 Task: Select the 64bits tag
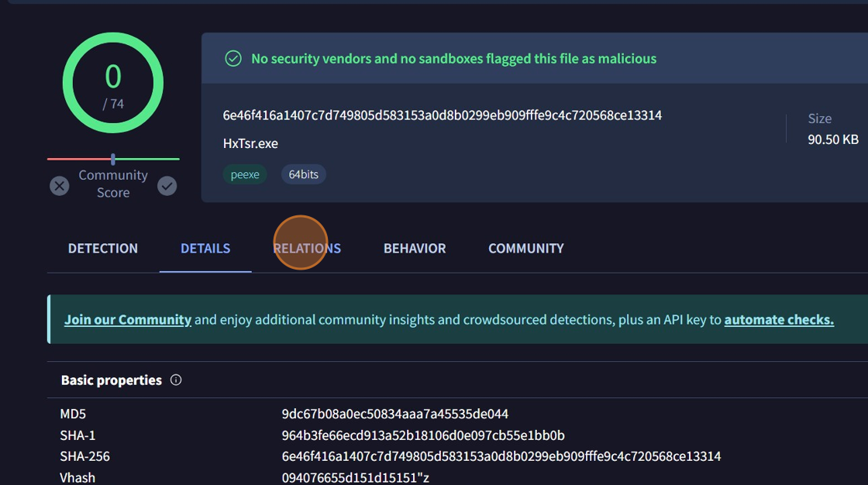(303, 174)
